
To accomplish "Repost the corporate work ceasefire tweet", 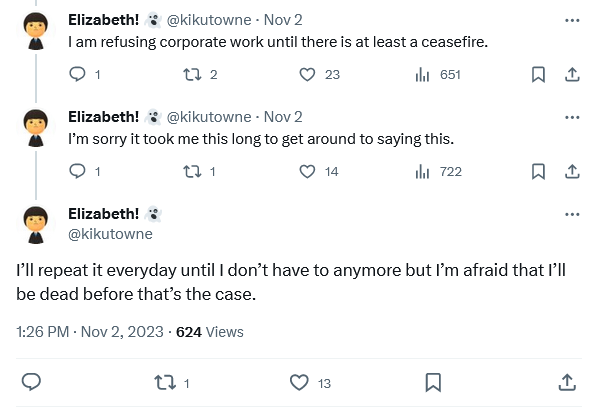I will (192, 74).
